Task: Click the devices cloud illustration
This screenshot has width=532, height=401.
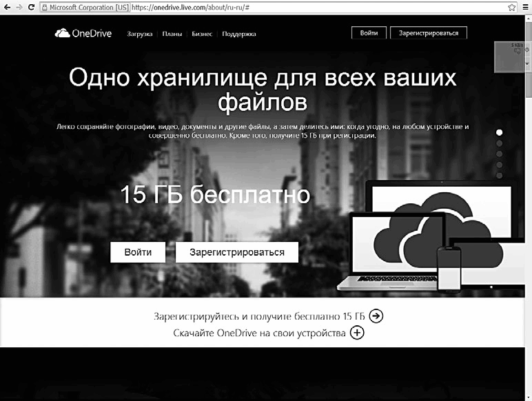Action: (431, 236)
